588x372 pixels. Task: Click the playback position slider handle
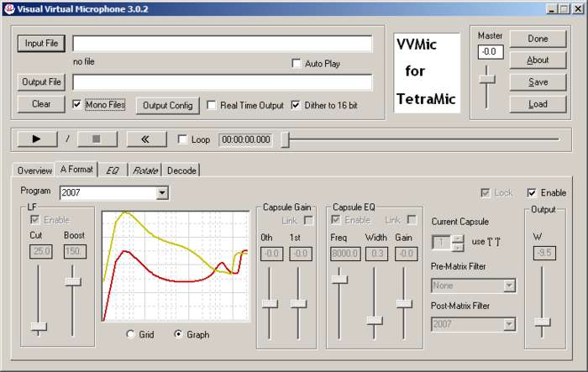(x=286, y=139)
